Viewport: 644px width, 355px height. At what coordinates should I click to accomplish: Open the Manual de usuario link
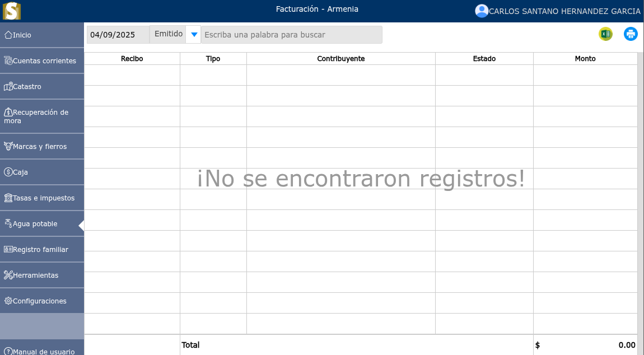(42, 351)
